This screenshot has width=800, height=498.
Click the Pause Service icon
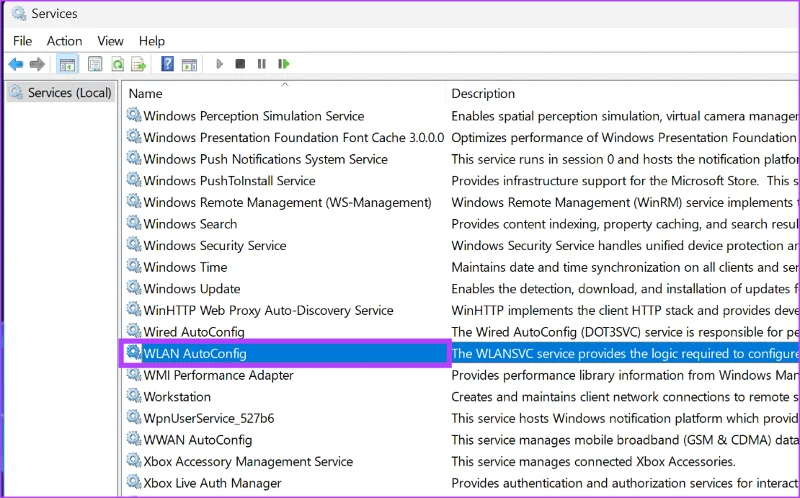click(262, 64)
